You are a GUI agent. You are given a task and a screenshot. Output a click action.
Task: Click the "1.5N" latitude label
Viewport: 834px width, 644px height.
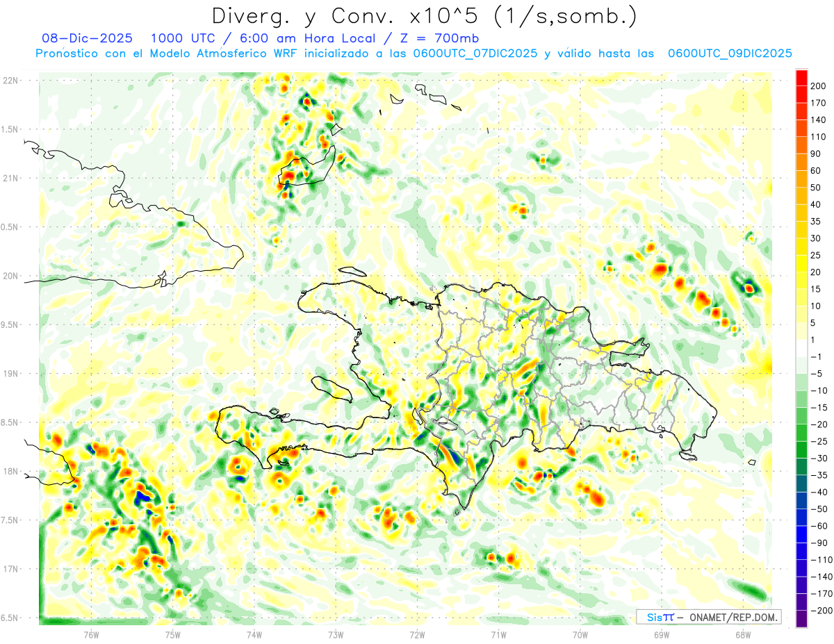point(10,129)
